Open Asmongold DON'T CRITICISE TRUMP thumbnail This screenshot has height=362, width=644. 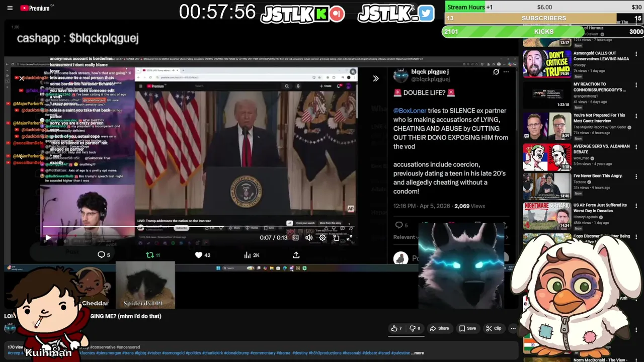tap(547, 63)
